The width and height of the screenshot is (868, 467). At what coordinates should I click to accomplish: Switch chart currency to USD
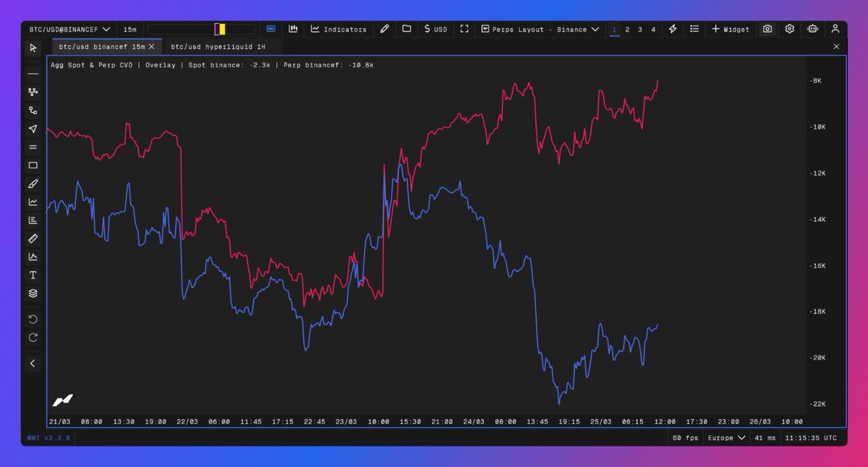pos(435,29)
